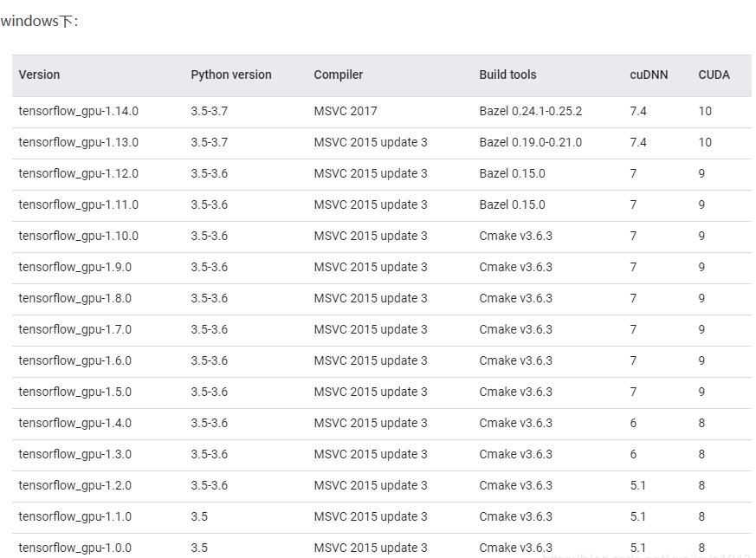The width and height of the screenshot is (756, 558).
Task: Click Cmake v3.6.3 in the 1.3.0 row
Action: (515, 454)
